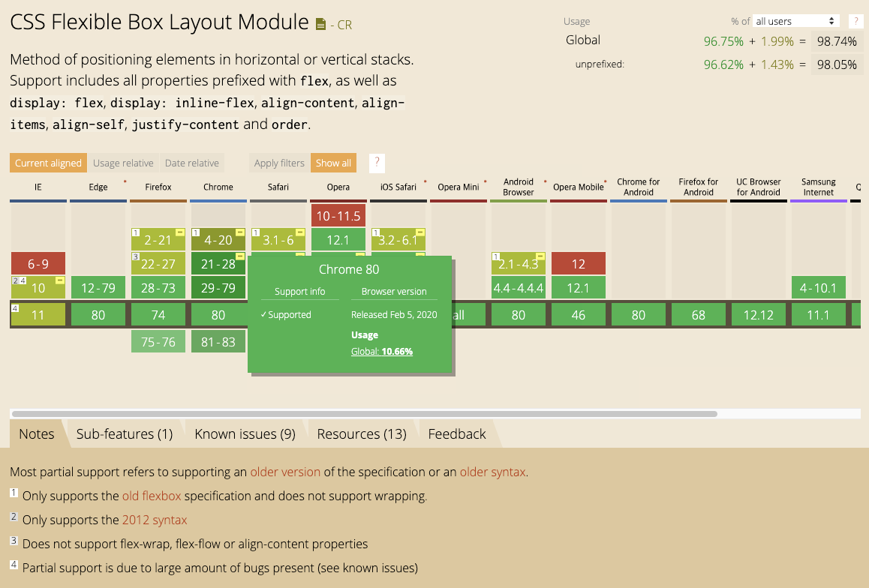
Task: Select the Chrome 29-79 cell
Action: 218,287
